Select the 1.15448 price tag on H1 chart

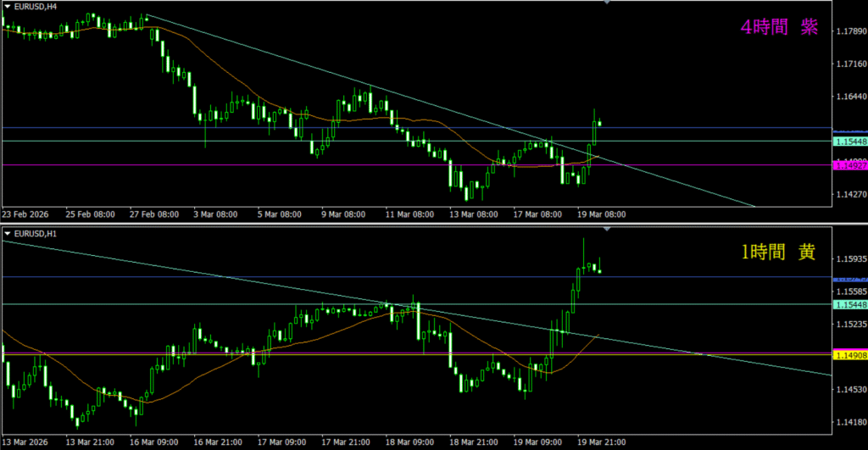(850, 304)
